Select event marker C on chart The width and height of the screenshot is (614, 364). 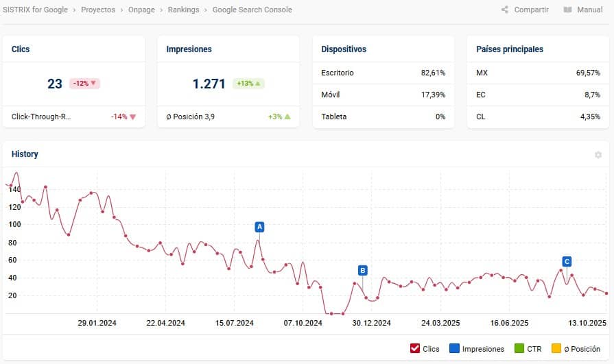tap(567, 261)
